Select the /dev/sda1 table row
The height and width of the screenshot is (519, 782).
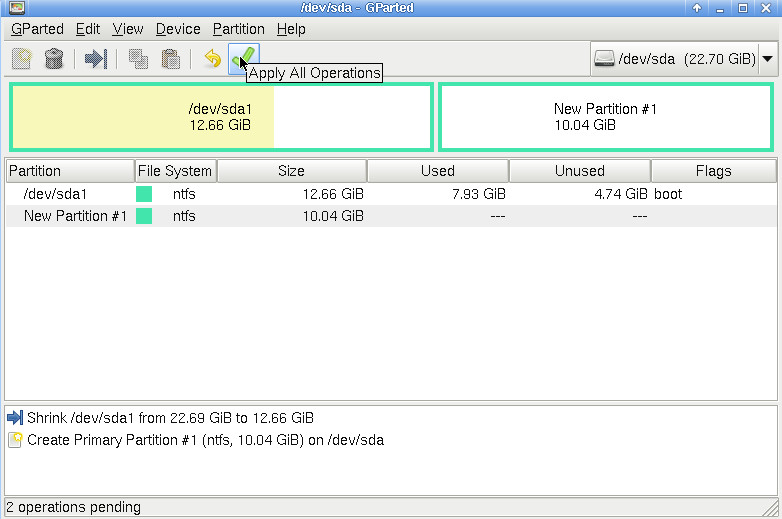[391, 194]
